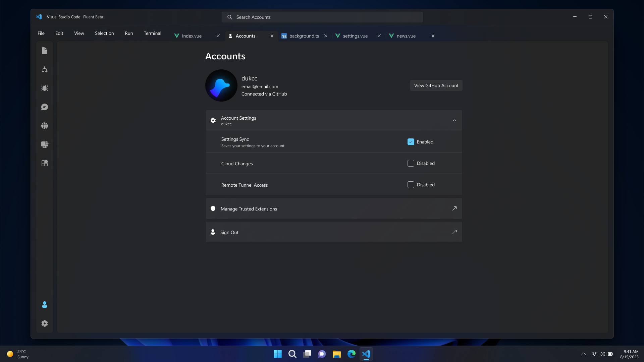Open the chat bubble icon in sidebar
Image resolution: width=644 pixels, height=362 pixels.
[45, 107]
